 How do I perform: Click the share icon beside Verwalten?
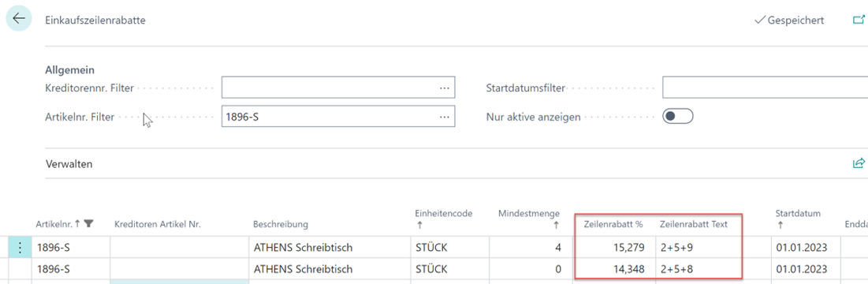(x=859, y=163)
